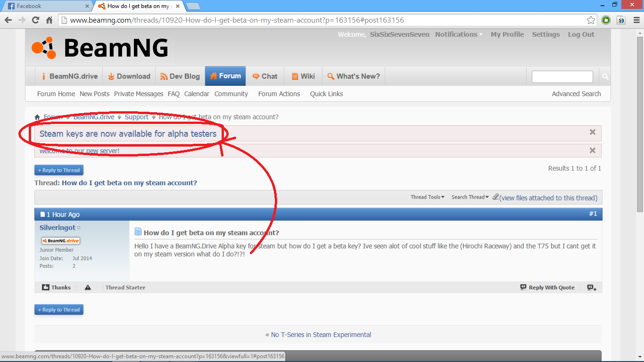Image resolution: width=644 pixels, height=362 pixels.
Task: Click the attachment paperclip icon
Action: [495, 197]
